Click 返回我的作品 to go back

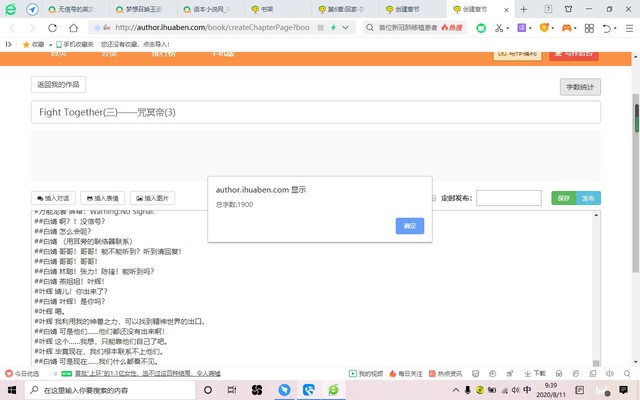[x=59, y=85]
